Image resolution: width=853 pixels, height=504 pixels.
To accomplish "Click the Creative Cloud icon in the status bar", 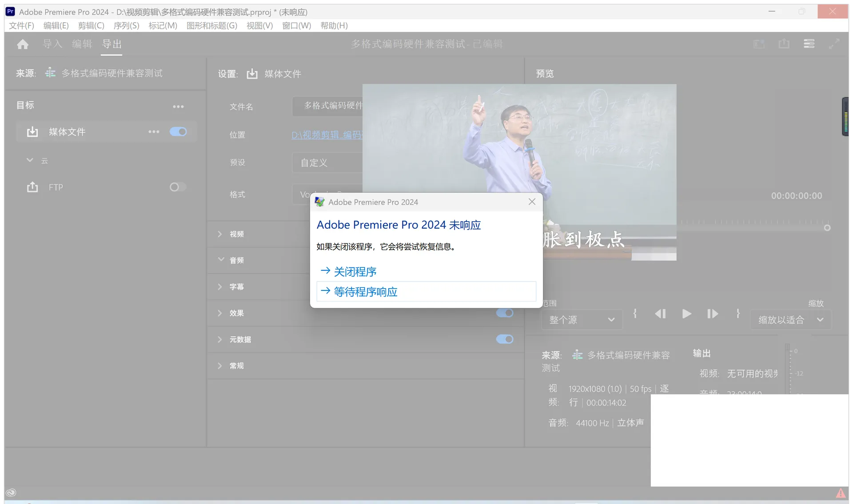I will pos(11,492).
